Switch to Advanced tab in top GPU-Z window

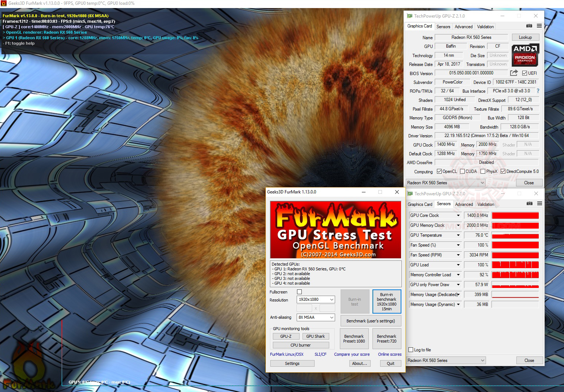coord(464,27)
